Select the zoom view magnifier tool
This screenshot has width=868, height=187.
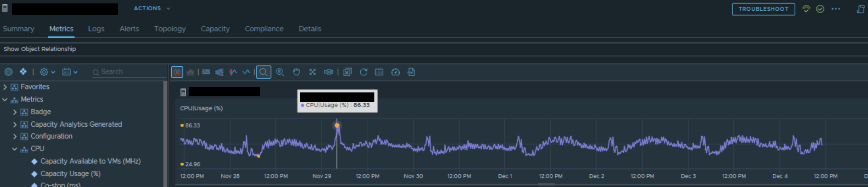264,72
